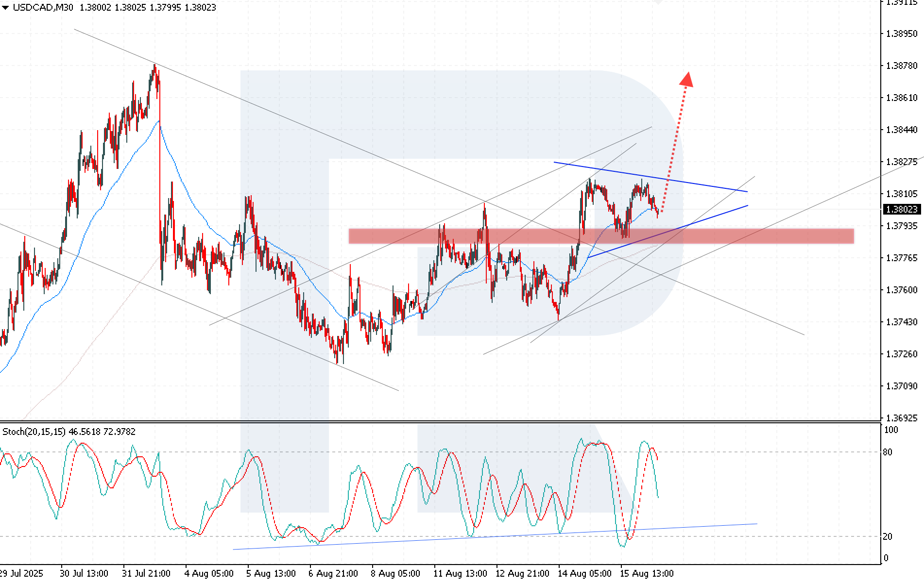Click the 15 Aug 13:00 time label
Viewport: 924px width, 583px height.
(x=647, y=573)
